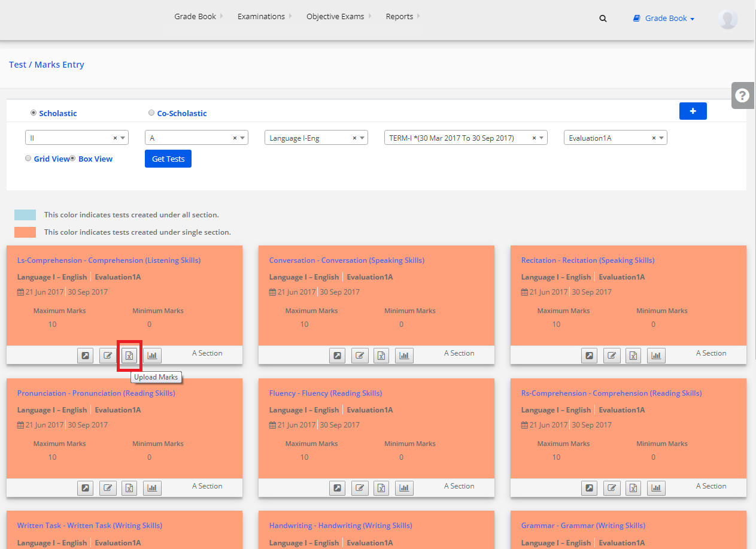
Task: Open the Ls-Comprehension test via its arrow icon
Action: pyautogui.click(x=86, y=356)
